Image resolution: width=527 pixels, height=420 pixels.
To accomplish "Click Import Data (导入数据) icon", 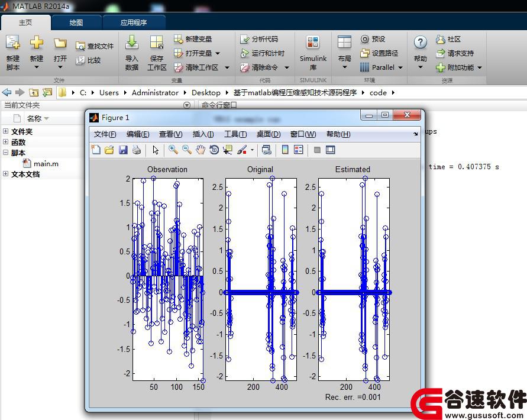I will (132, 52).
